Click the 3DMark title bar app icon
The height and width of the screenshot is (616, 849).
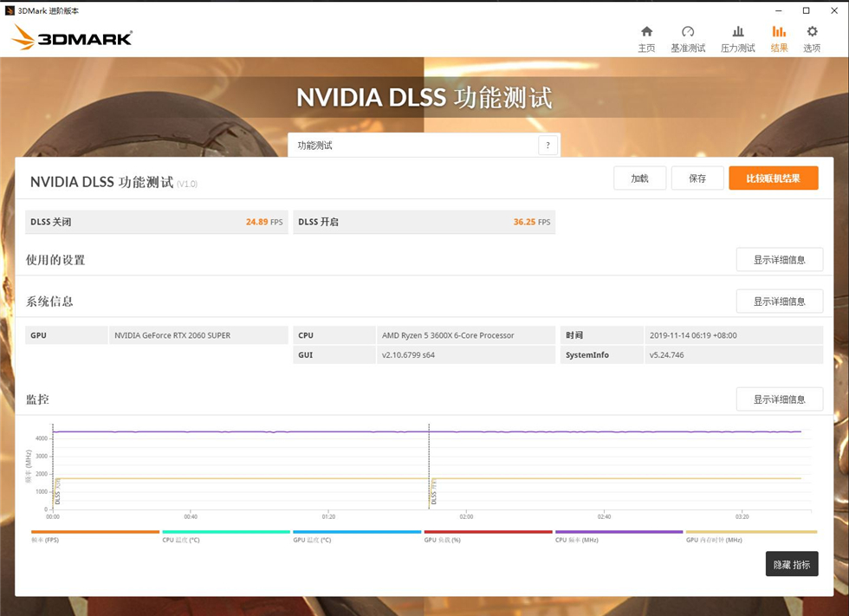pyautogui.click(x=10, y=10)
